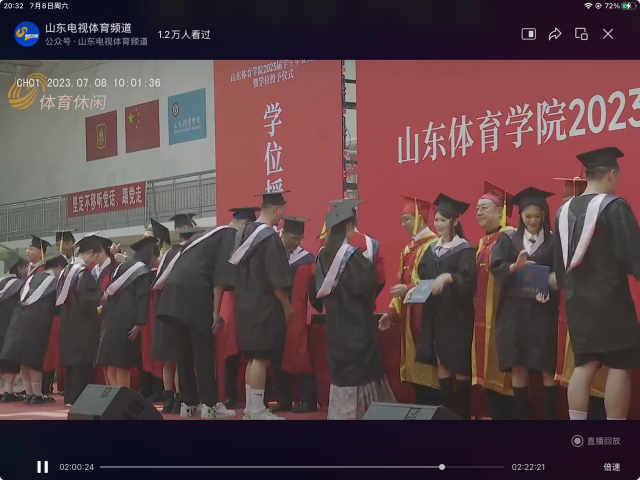This screenshot has height=480, width=640.
Task: Open the 倍速 playback speed menu
Action: 611,467
